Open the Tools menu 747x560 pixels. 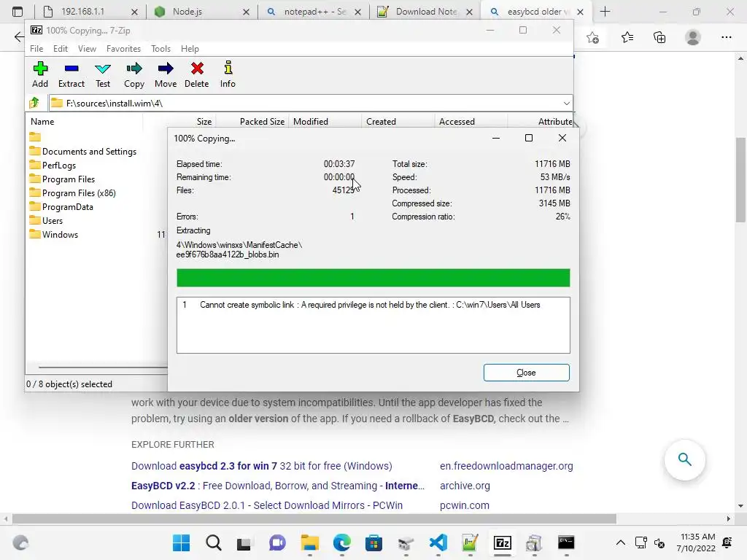160,49
